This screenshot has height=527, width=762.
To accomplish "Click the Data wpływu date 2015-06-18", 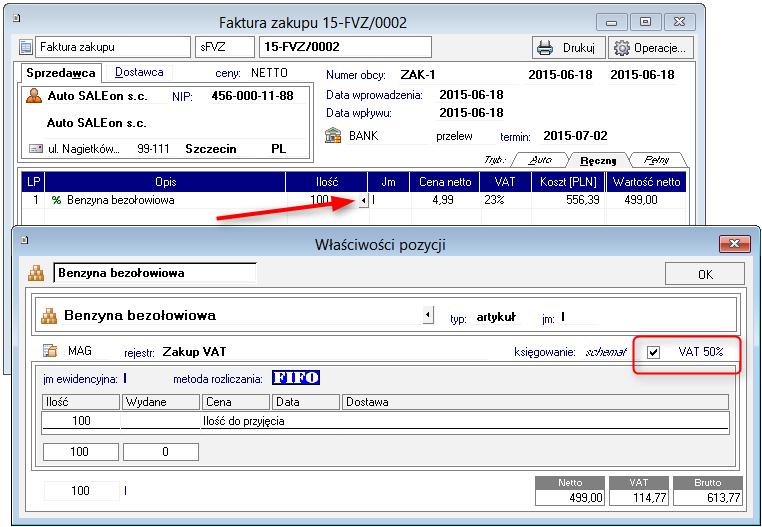I will tap(471, 113).
